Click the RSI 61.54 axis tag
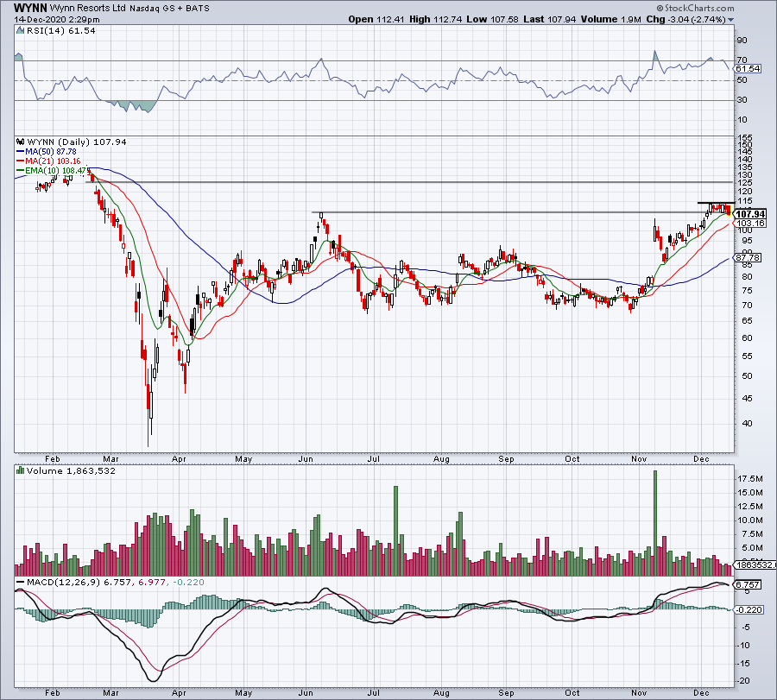Viewport: 777px width, 700px height. pyautogui.click(x=748, y=69)
